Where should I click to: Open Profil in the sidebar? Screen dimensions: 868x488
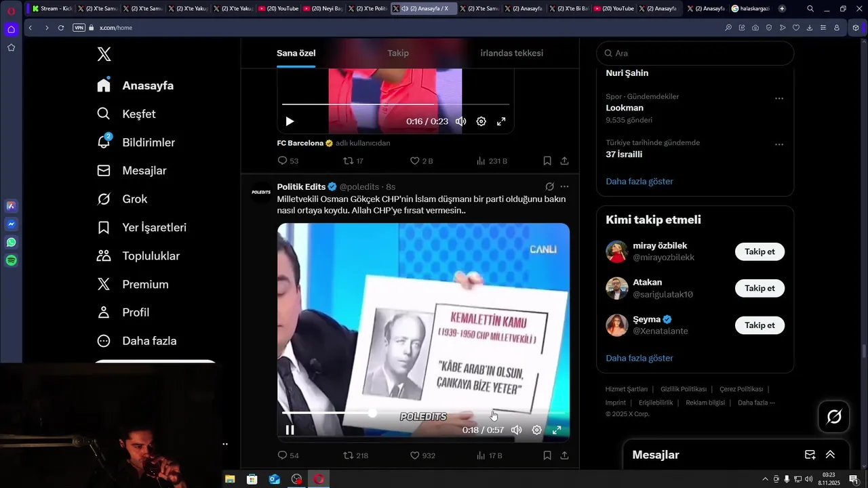tap(123, 312)
